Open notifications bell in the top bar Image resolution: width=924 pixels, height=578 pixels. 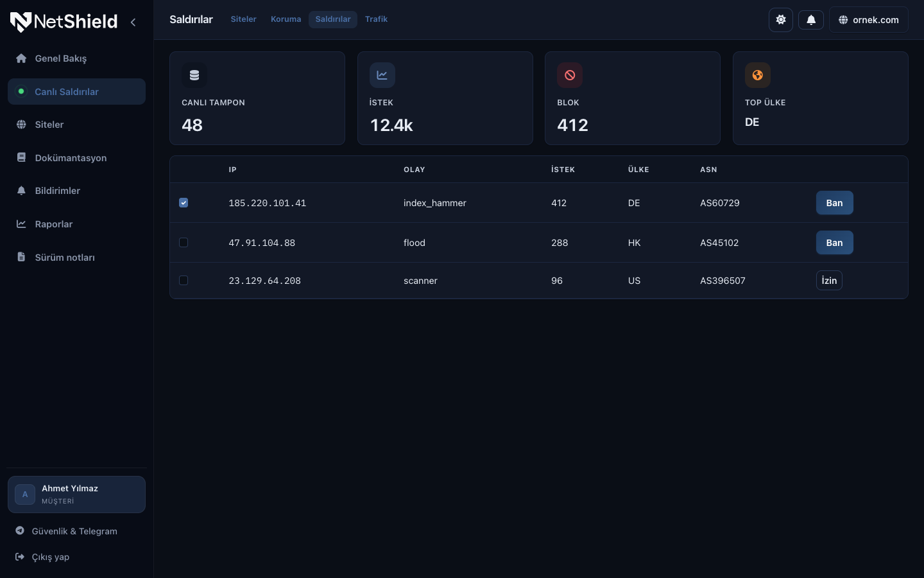(x=811, y=20)
